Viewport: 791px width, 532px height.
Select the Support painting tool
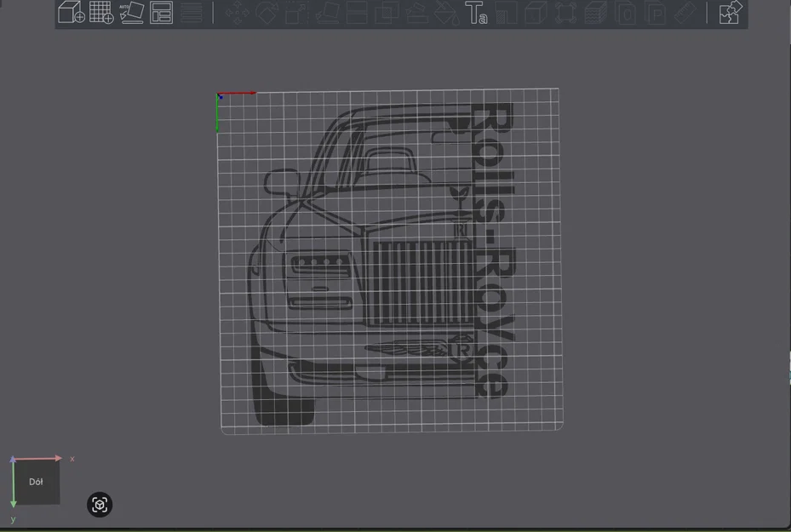[416, 13]
